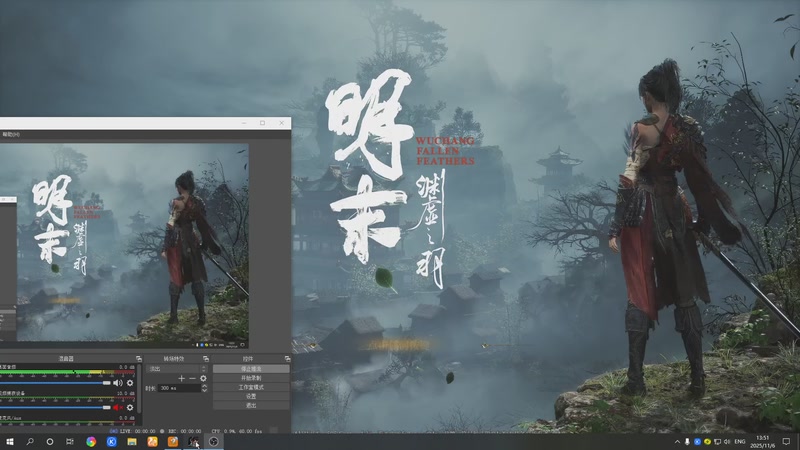800x450 pixels.
Task: Adjust the second mixer channel volume slider
Action: click(x=55, y=407)
